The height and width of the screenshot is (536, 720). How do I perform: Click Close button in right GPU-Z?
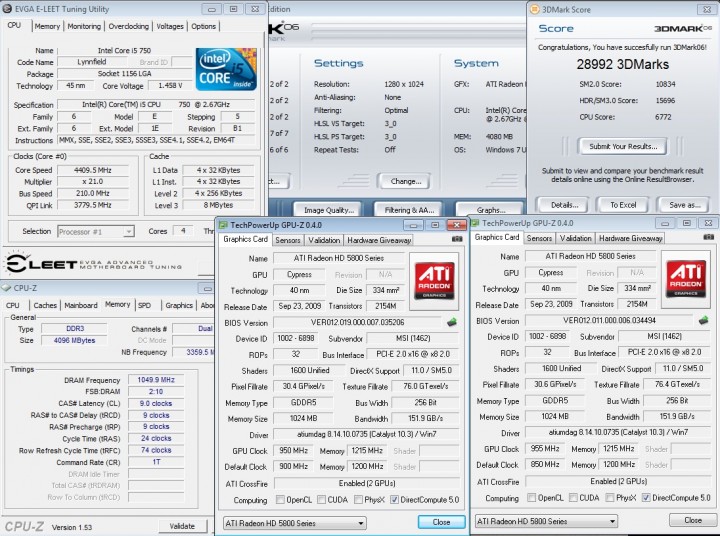[x=693, y=520]
